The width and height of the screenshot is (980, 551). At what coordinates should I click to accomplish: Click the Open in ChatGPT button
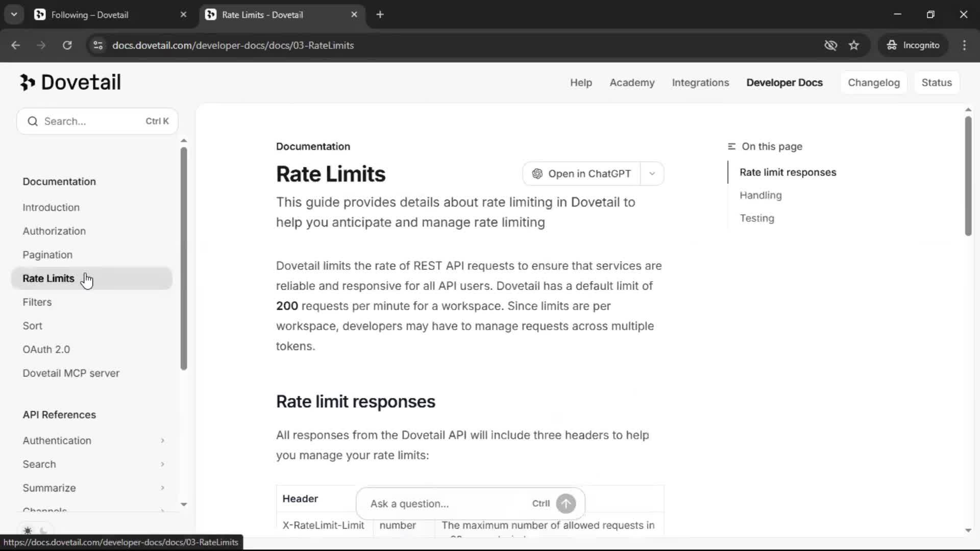pos(581,174)
